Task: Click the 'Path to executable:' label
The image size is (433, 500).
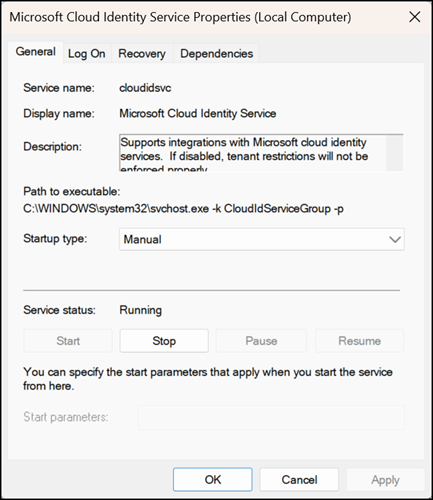Action: pos(72,192)
